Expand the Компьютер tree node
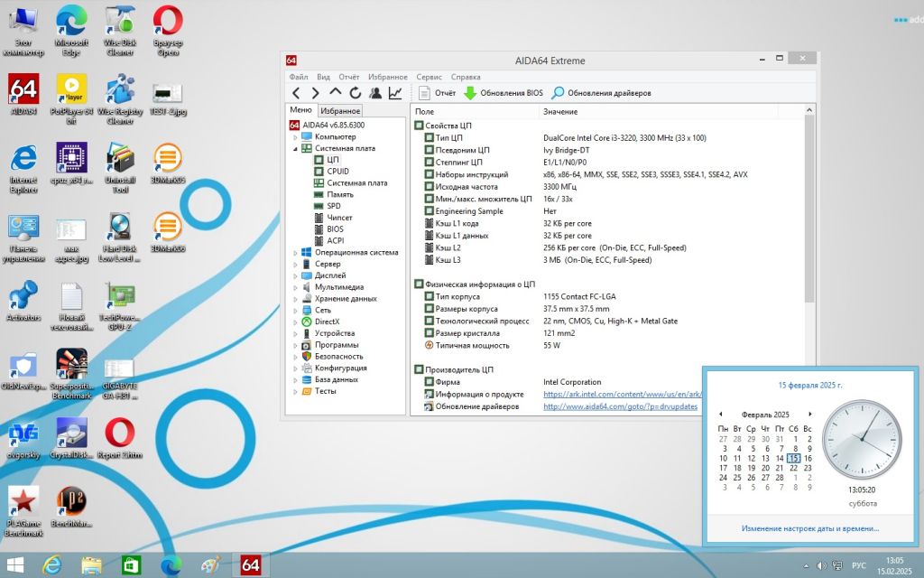Viewport: 924px width, 578px height. pyautogui.click(x=296, y=137)
